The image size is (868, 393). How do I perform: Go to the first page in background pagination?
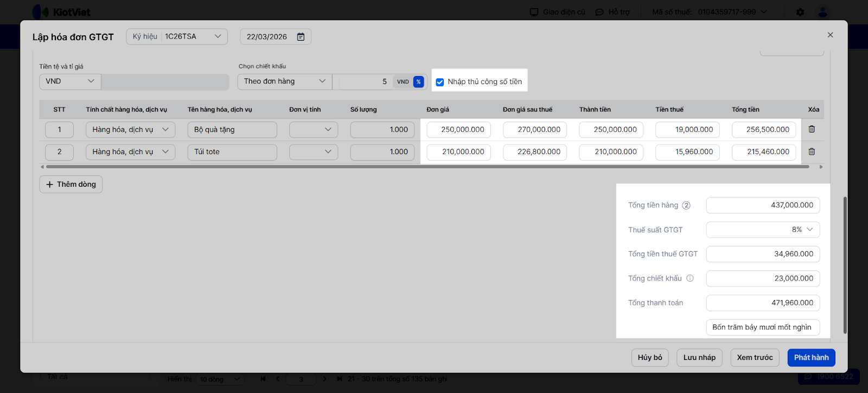pyautogui.click(x=263, y=379)
